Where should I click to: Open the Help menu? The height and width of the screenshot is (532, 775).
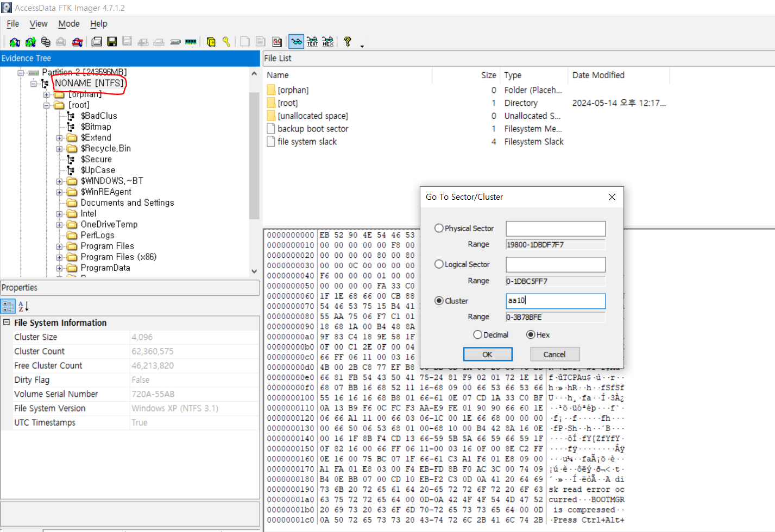coord(99,24)
